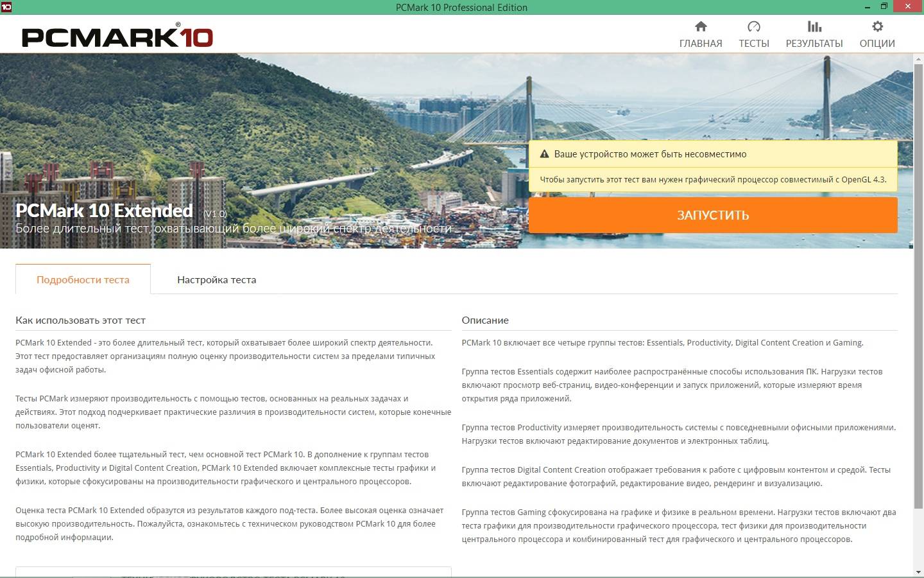Click the 'PCMark 10 Professional Edition' window title
The height and width of the screenshot is (578, 924).
pos(461,7)
